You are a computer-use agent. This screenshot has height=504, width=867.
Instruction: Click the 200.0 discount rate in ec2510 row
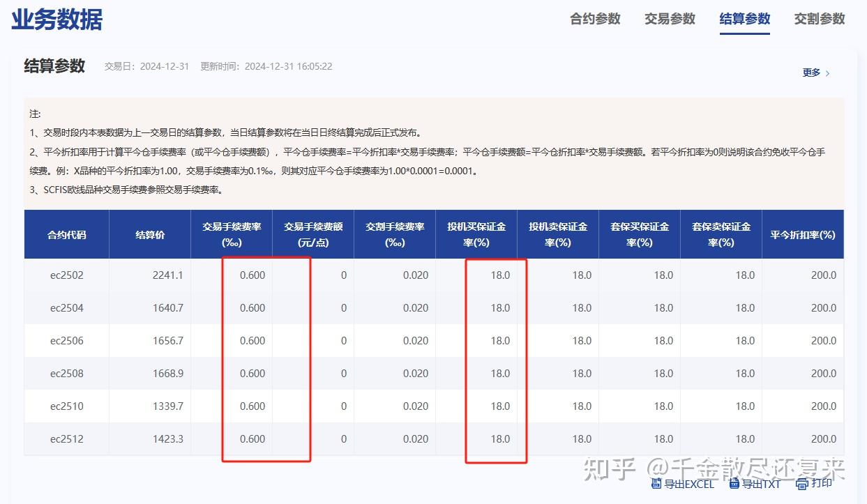click(824, 406)
